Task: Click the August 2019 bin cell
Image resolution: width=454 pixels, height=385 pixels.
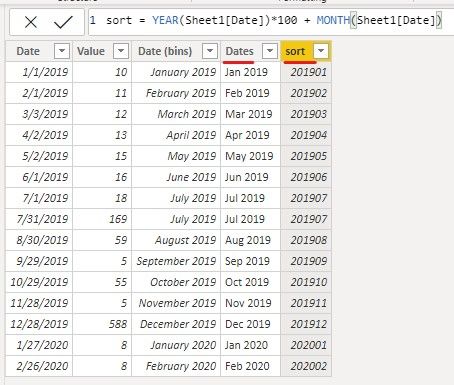Action: click(x=176, y=240)
